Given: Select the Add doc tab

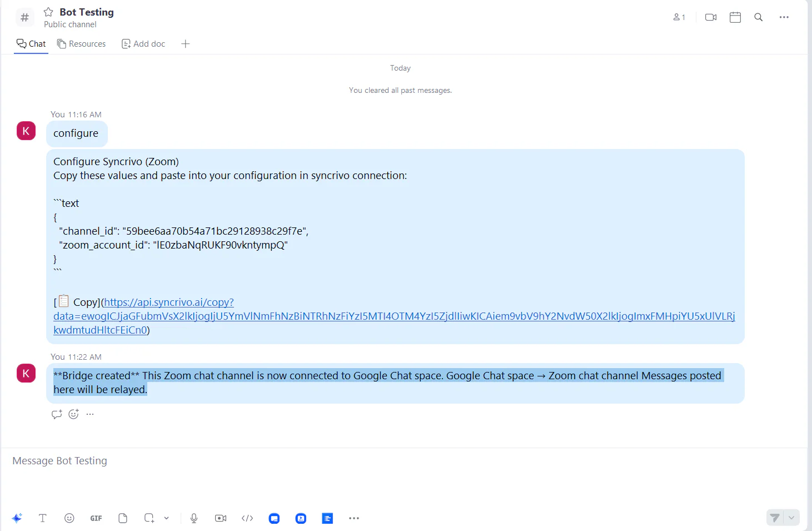Looking at the screenshot, I should click(x=143, y=44).
